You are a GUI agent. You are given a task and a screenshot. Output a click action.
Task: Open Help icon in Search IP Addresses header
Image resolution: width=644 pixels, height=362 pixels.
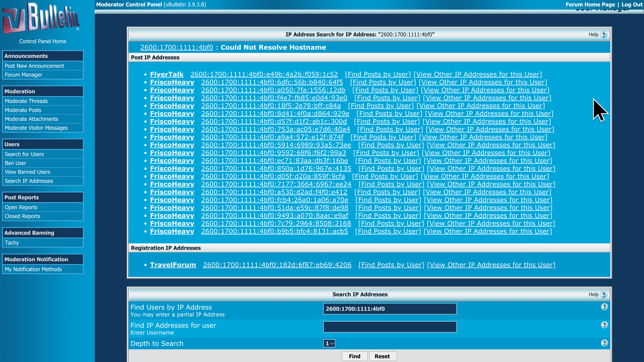tap(604, 294)
